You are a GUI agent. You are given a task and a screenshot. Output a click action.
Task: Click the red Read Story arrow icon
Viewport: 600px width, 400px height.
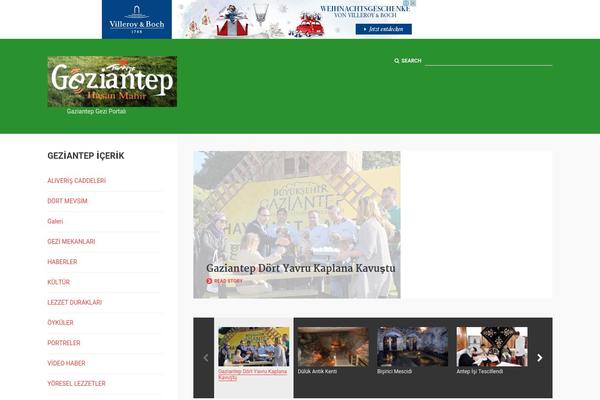(x=209, y=281)
